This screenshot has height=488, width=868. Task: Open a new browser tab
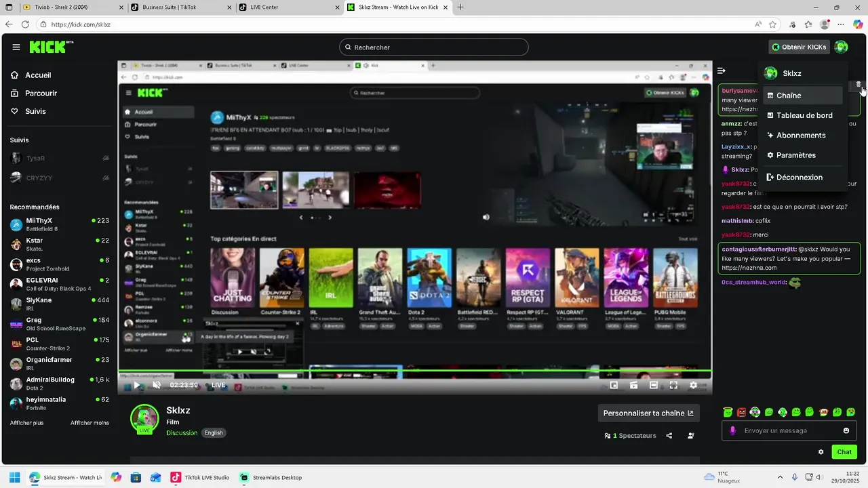coord(460,7)
